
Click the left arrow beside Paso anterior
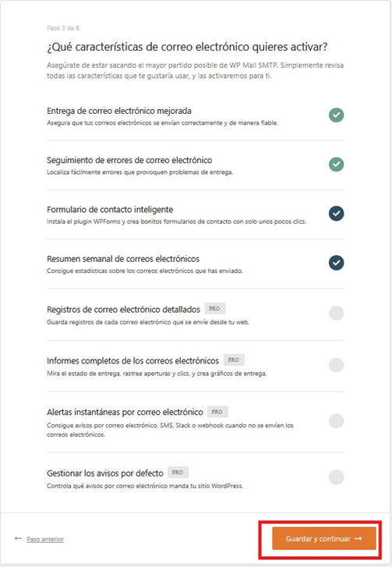click(x=18, y=538)
